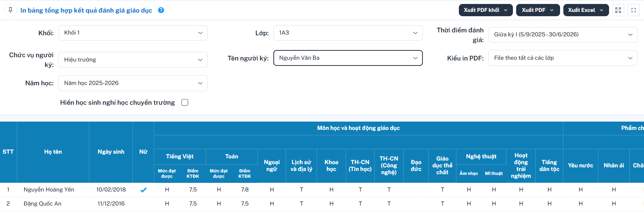Select student name Nguyễn Hoàng Yến
This screenshot has height=212, width=644.
point(49,190)
